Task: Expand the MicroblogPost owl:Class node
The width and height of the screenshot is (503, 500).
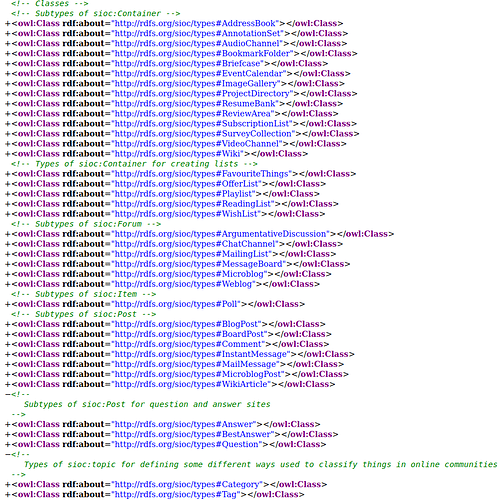Action: click(8, 374)
